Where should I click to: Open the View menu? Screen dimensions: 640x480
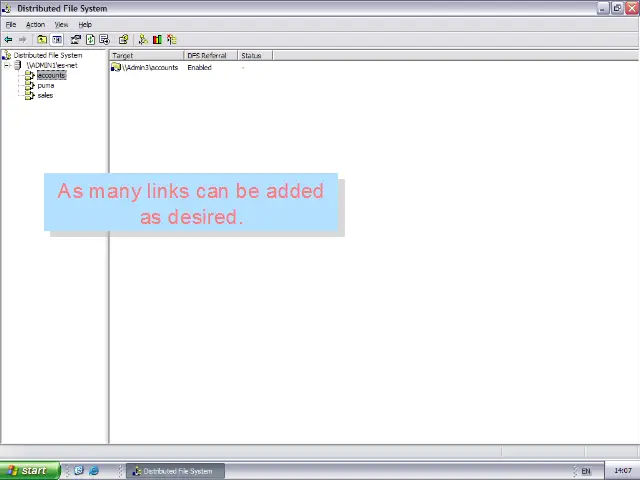pos(61,24)
